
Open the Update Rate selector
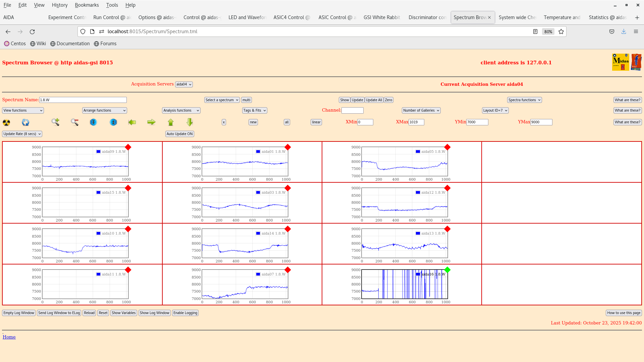(22, 134)
